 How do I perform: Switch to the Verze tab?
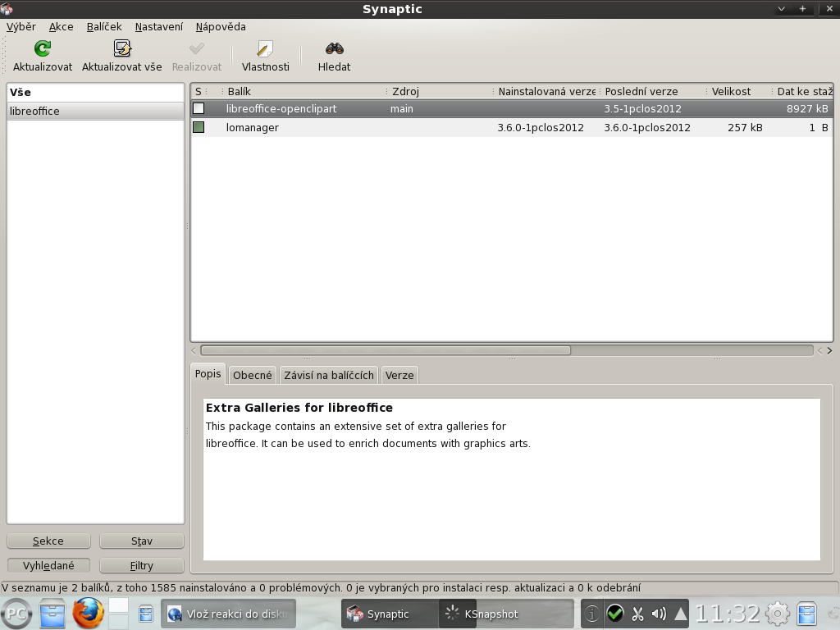(x=399, y=375)
